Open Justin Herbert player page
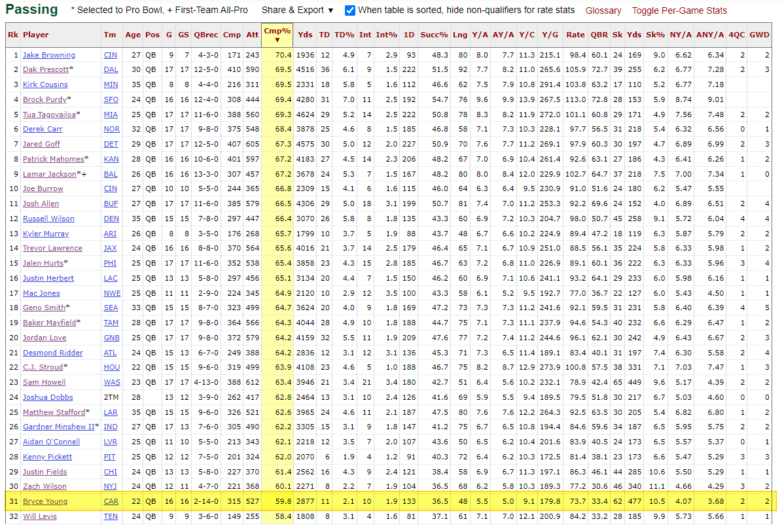Image resolution: width=784 pixels, height=532 pixels. (48, 278)
